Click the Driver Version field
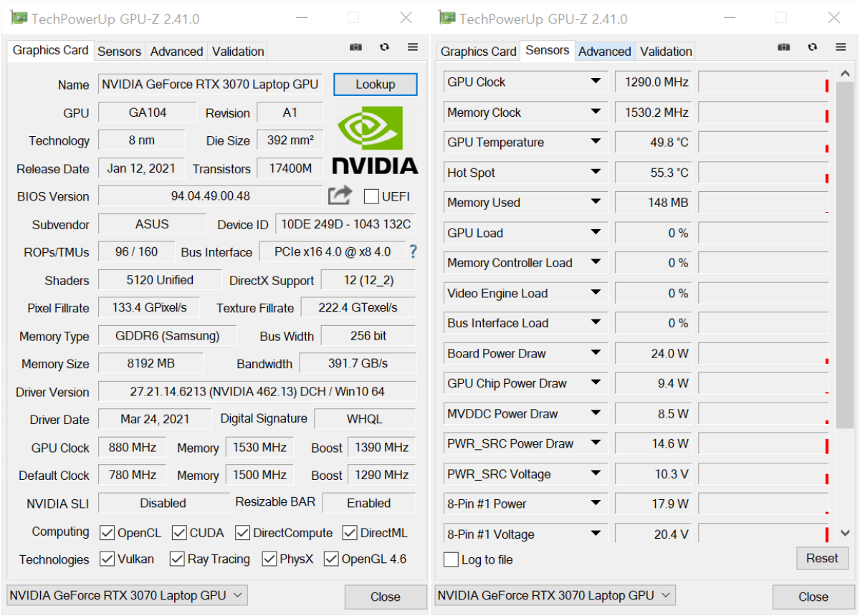This screenshot has width=860, height=616. [x=257, y=392]
